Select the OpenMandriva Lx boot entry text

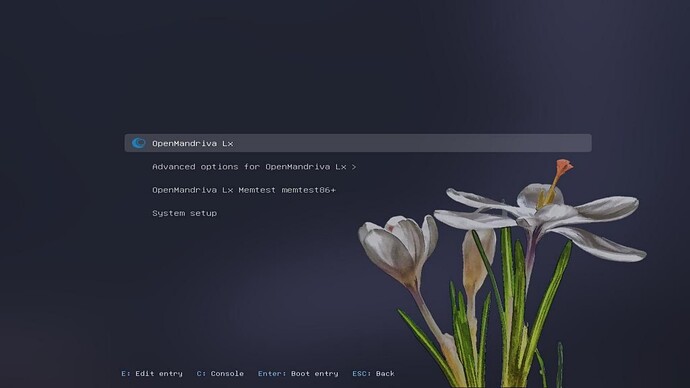click(x=192, y=143)
